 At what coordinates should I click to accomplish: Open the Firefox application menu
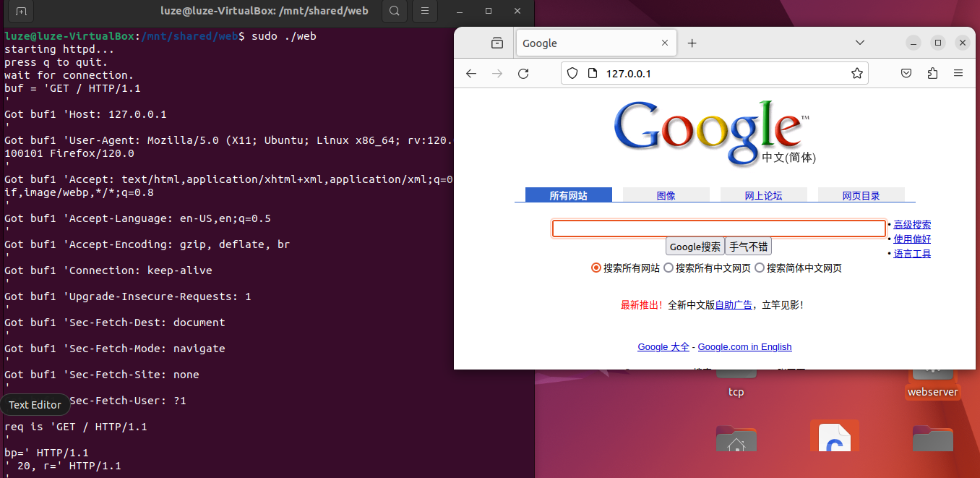click(958, 73)
